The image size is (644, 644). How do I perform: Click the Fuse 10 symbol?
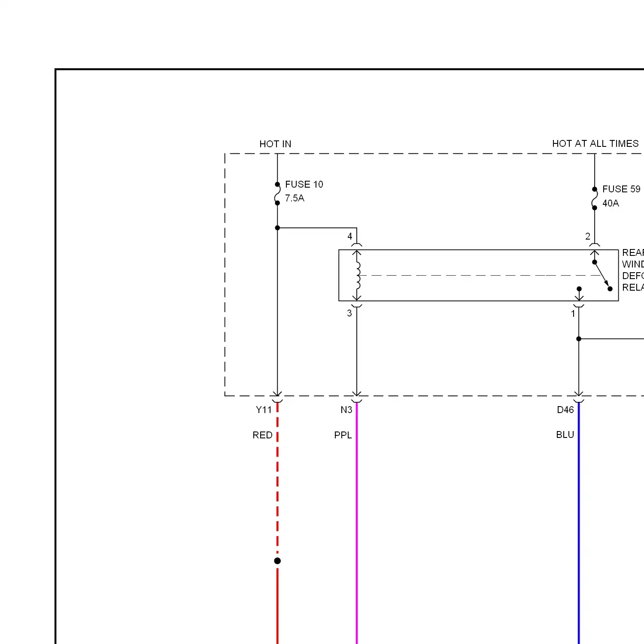click(277, 194)
